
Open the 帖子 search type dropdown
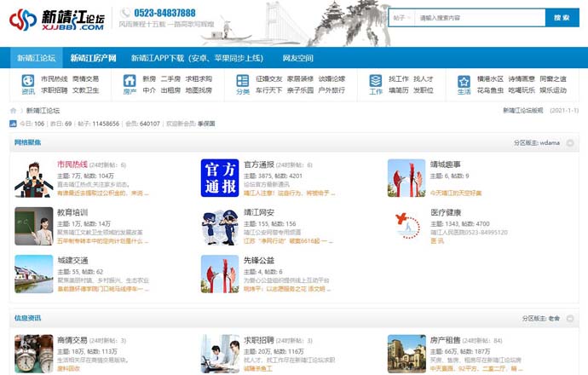(402, 17)
